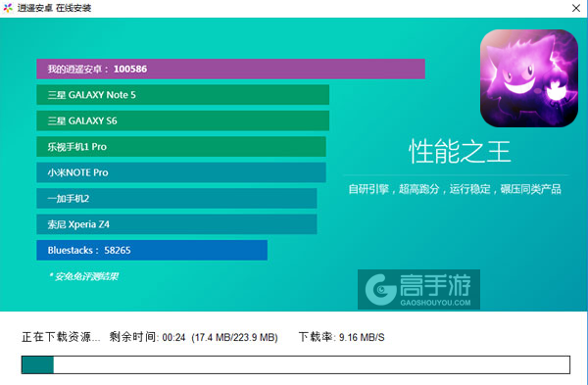Close the installer window
The image size is (588, 385).
[x=576, y=8]
